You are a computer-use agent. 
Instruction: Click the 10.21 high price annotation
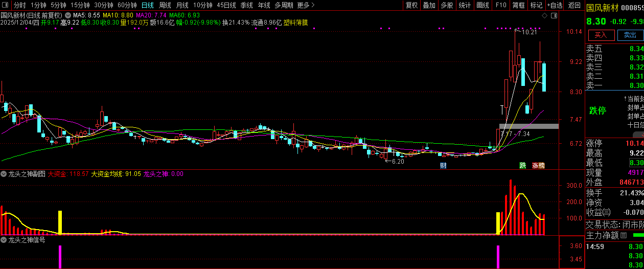[x=530, y=32]
